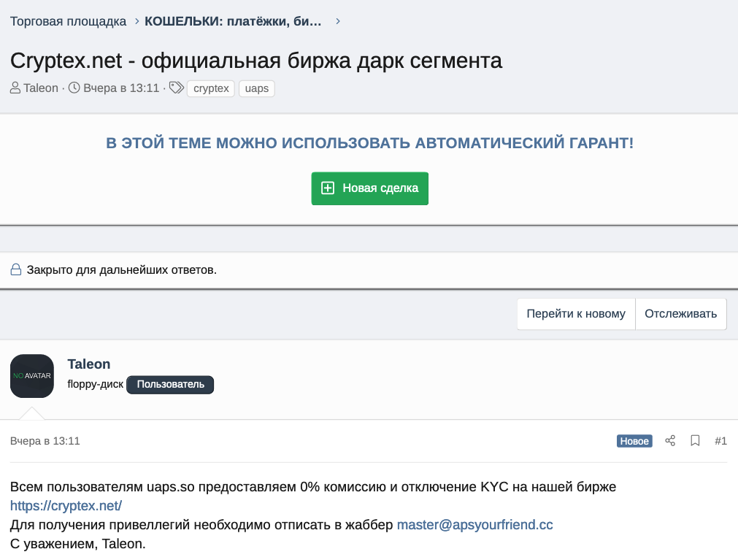Screen dimensions: 738x560
Task: Click the share icon on post #1
Action: tap(670, 440)
